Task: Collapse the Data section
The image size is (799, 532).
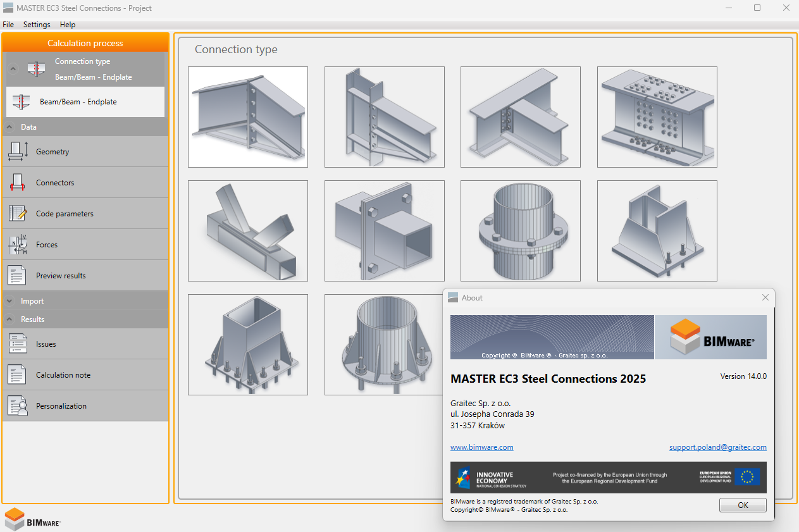Action: [11, 127]
